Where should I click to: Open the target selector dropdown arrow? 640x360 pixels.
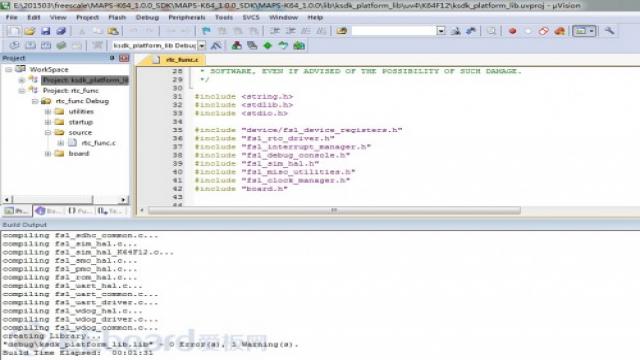click(202, 46)
